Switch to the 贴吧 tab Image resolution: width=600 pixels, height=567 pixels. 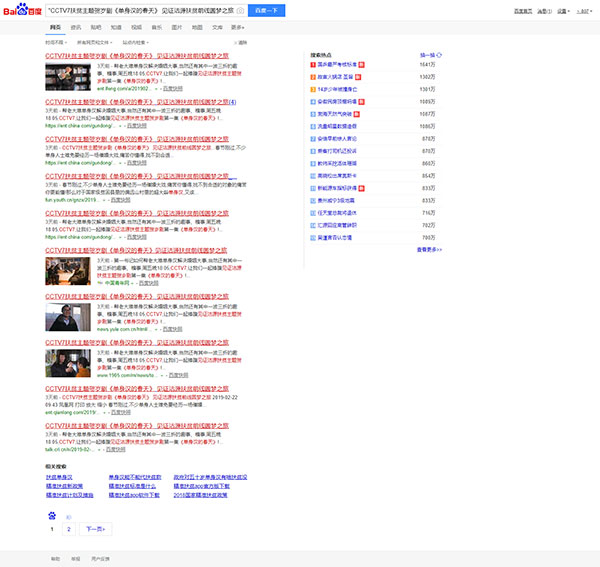[x=96, y=27]
